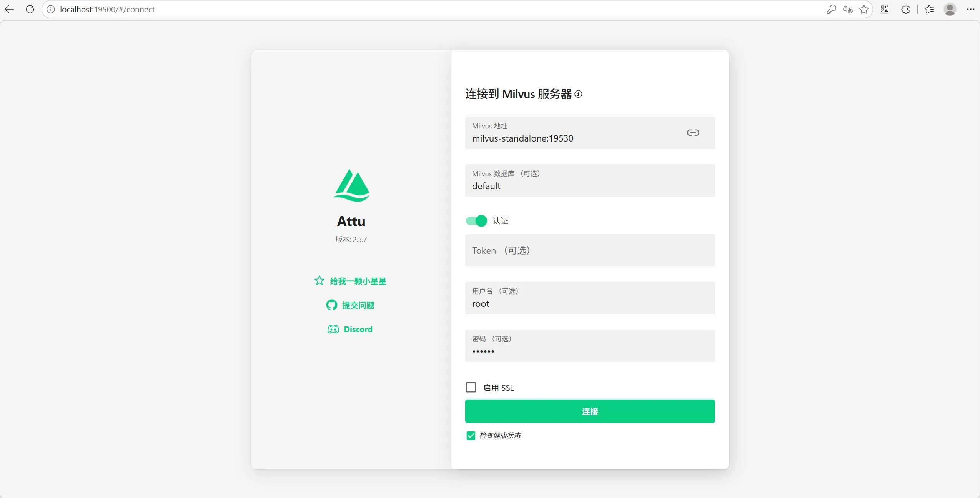Viewport: 980px width, 498px height.
Task: Click the 连接 connect button
Action: 589,411
